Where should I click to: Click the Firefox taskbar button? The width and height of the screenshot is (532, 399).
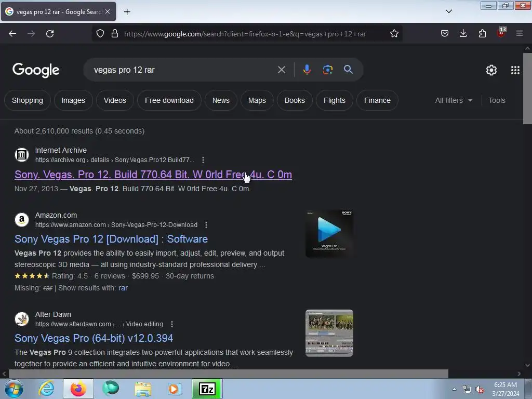click(78, 389)
